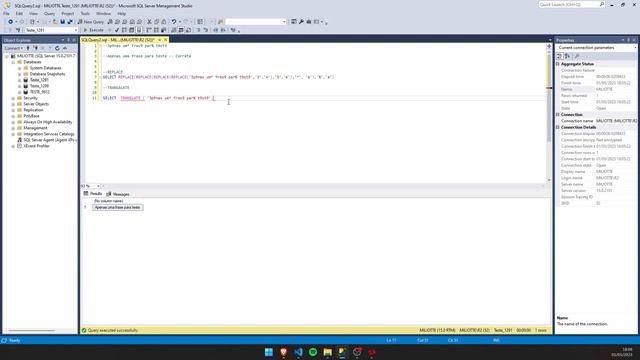Image resolution: width=640 pixels, height=360 pixels.
Task: Expand the Server Objects node
Action: [x=13, y=104]
